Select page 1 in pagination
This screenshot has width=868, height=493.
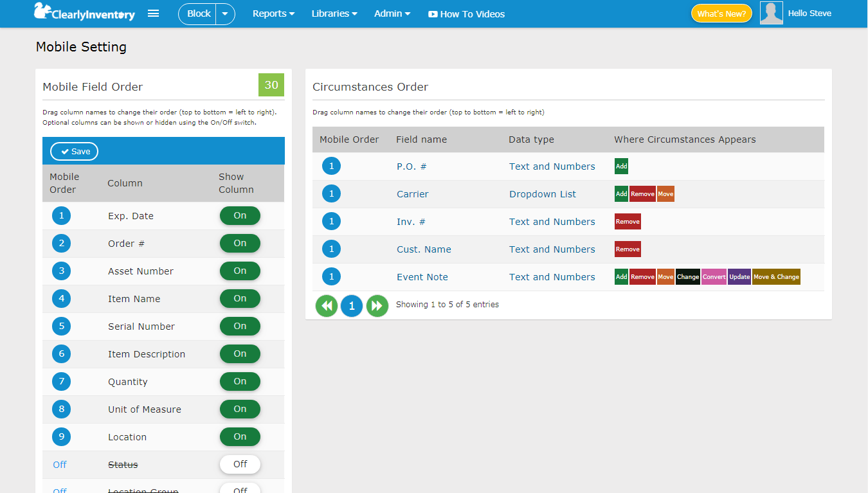pos(352,306)
